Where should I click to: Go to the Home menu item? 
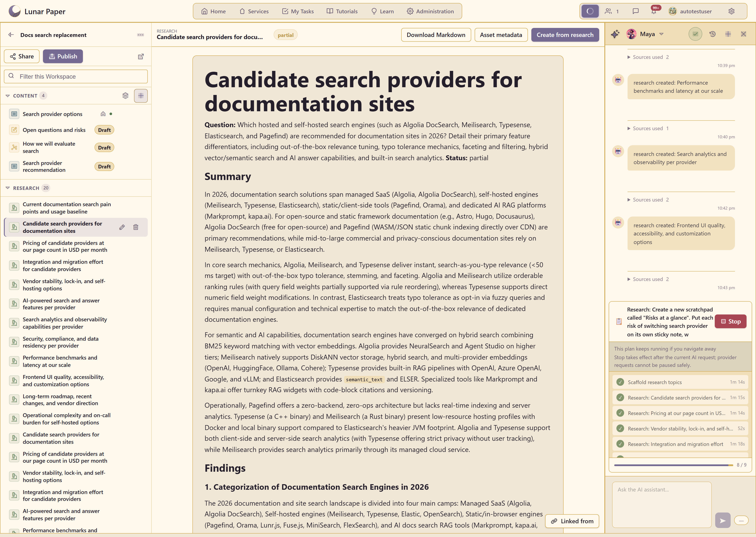coord(213,11)
